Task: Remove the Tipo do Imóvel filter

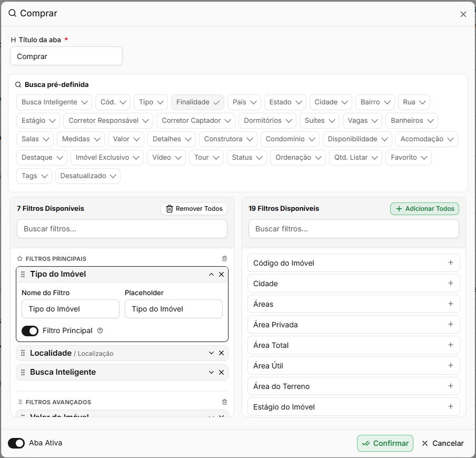Action: pyautogui.click(x=221, y=275)
